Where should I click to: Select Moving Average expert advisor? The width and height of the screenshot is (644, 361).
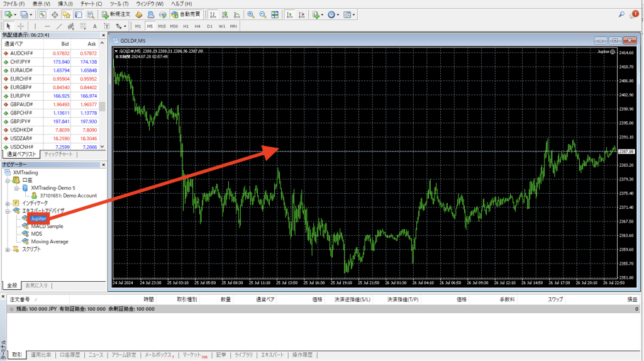tap(50, 242)
